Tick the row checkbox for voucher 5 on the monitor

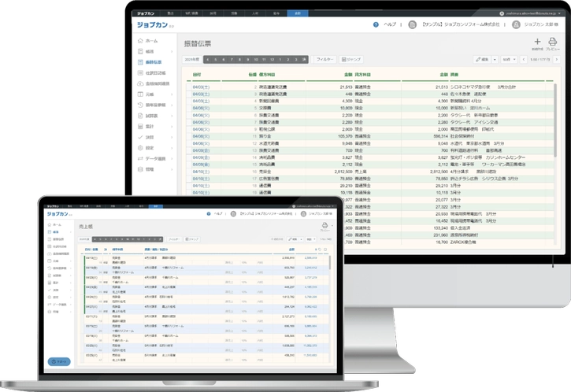189,108
